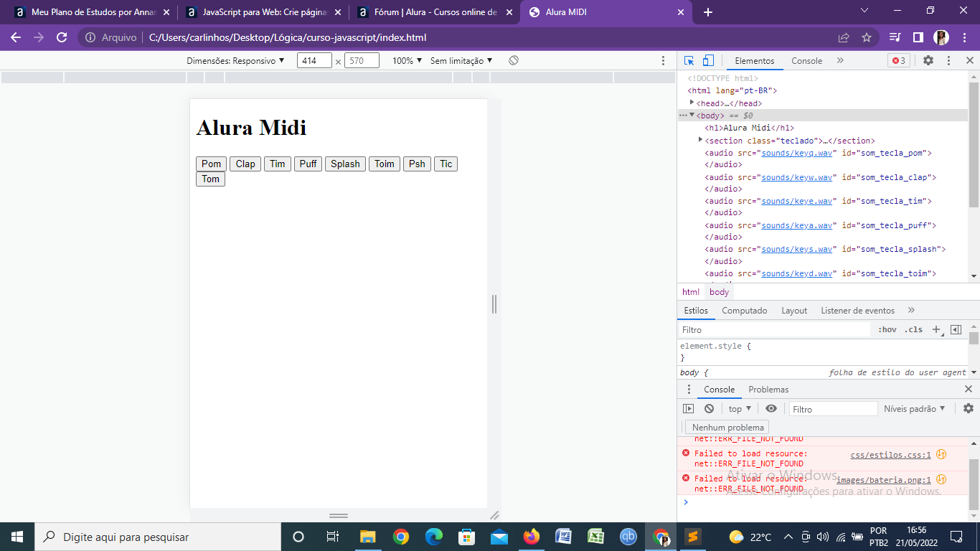
Task: Toggle :hov element state panel
Action: pos(887,330)
